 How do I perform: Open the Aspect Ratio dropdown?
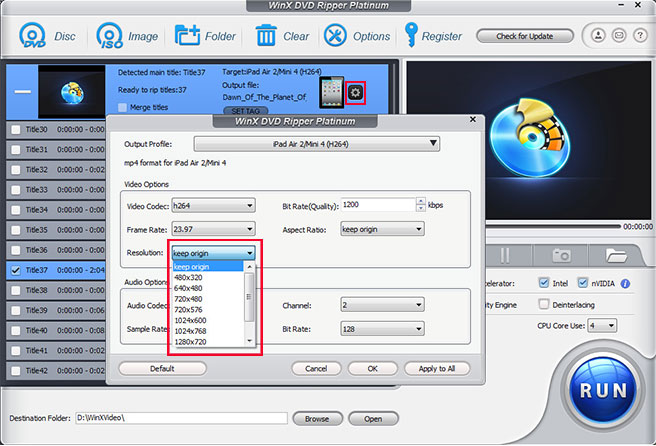point(382,229)
